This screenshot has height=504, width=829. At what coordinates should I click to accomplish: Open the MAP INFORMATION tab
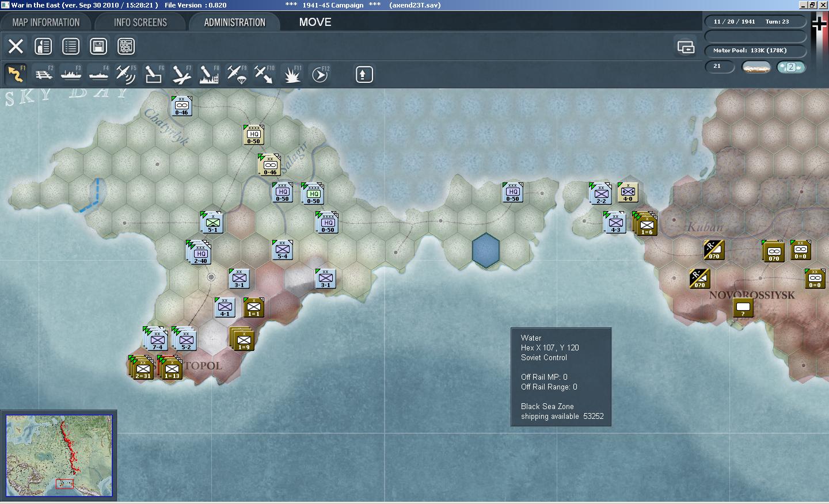click(x=46, y=22)
